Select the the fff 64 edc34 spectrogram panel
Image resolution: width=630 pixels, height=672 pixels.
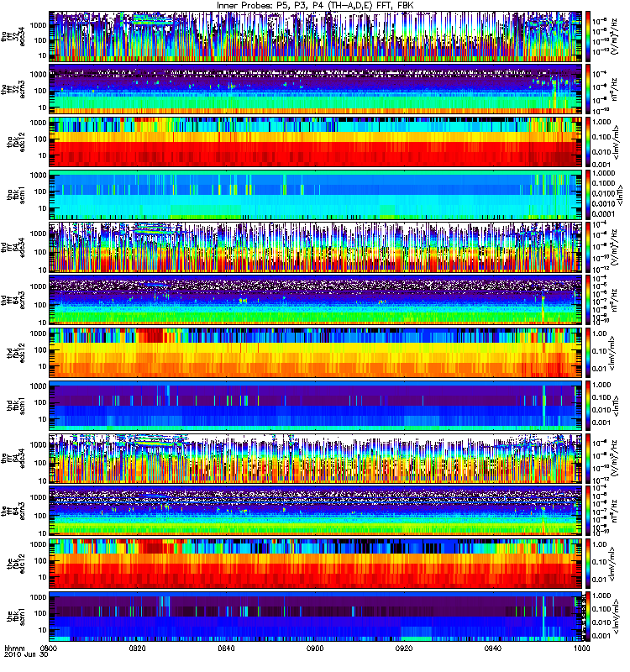click(315, 458)
